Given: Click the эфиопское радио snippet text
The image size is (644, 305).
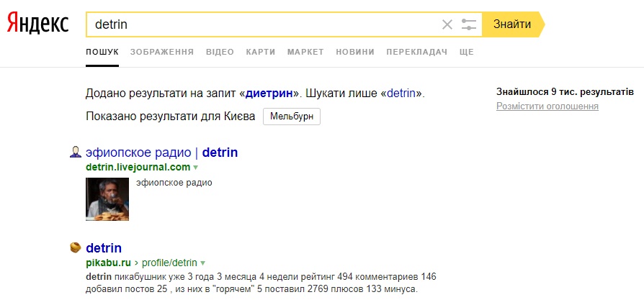Looking at the screenshot, I should [x=174, y=183].
